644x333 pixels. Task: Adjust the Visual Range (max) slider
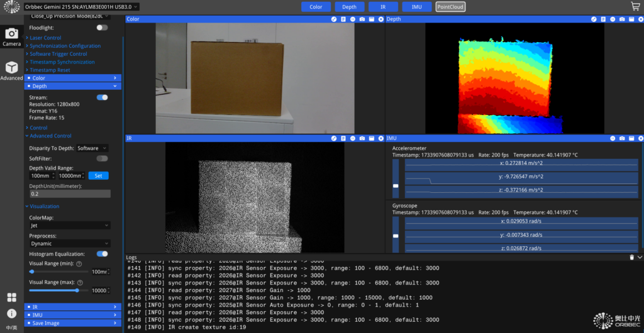pos(58,290)
